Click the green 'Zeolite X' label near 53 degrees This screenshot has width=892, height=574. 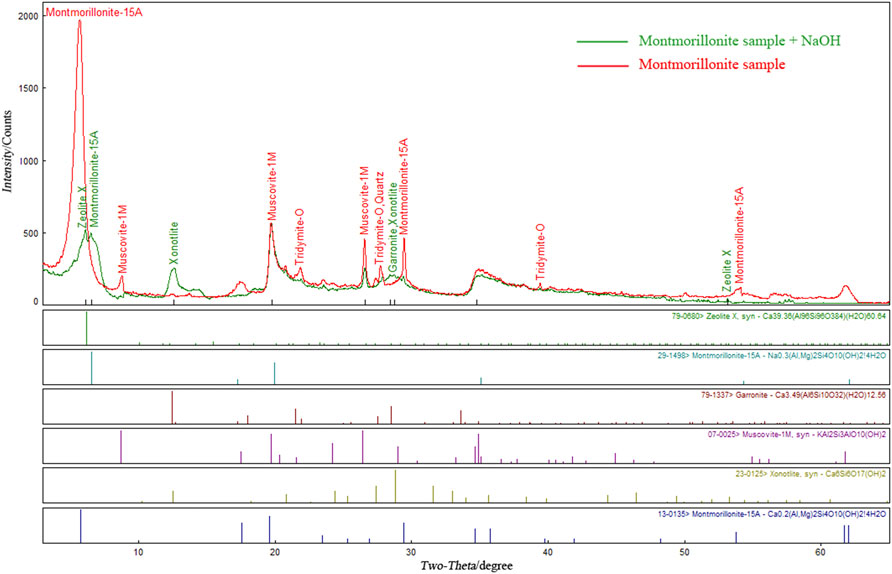(x=727, y=271)
